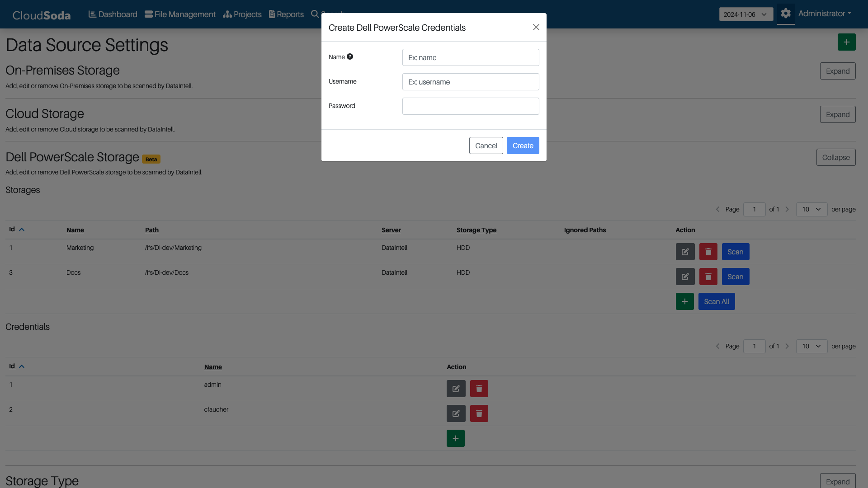
Task: Edit the Docs storage row
Action: [685, 277]
